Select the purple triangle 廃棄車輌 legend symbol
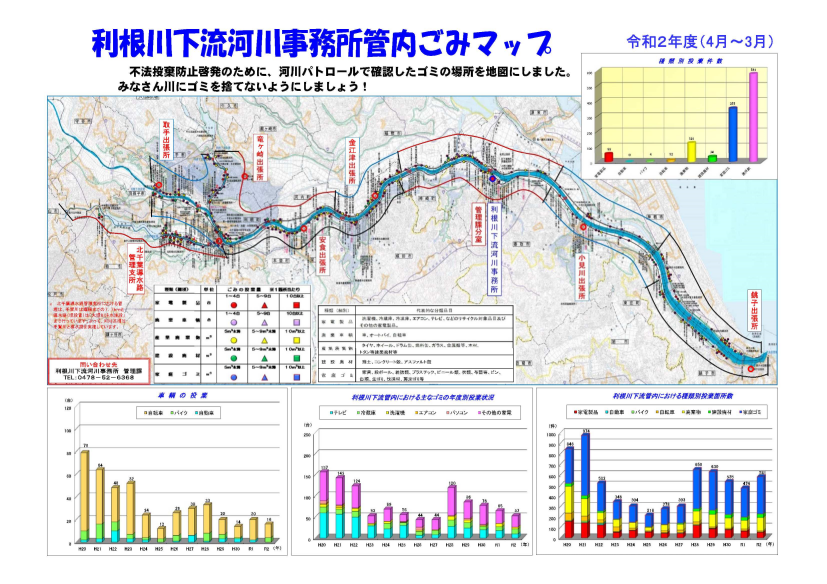Image resolution: width=827 pixels, height=584 pixels. tap(265, 322)
